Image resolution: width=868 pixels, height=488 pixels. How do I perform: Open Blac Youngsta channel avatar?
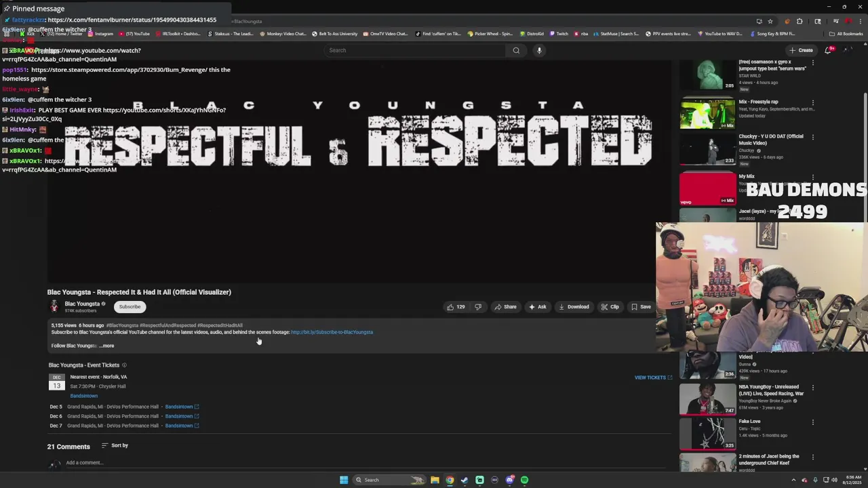point(54,306)
